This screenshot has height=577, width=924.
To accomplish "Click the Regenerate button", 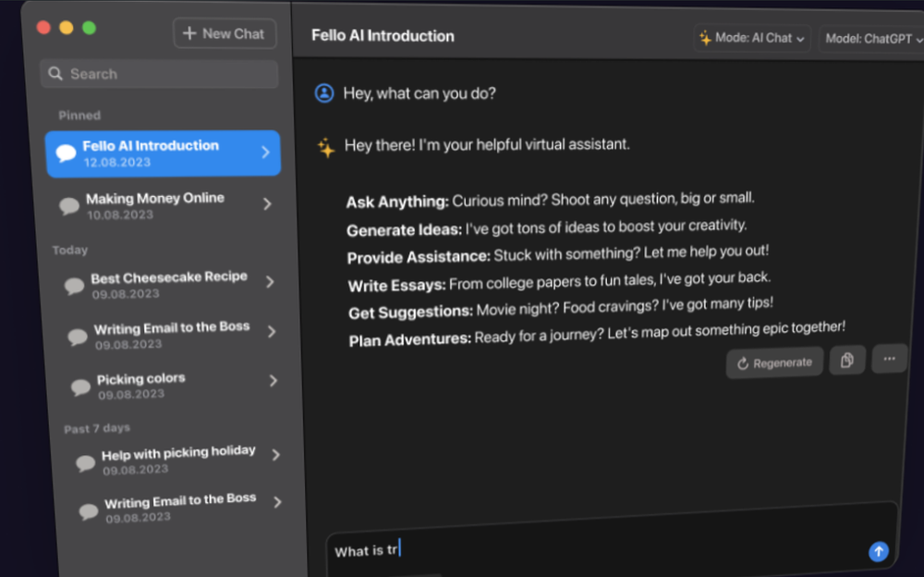I will point(774,362).
